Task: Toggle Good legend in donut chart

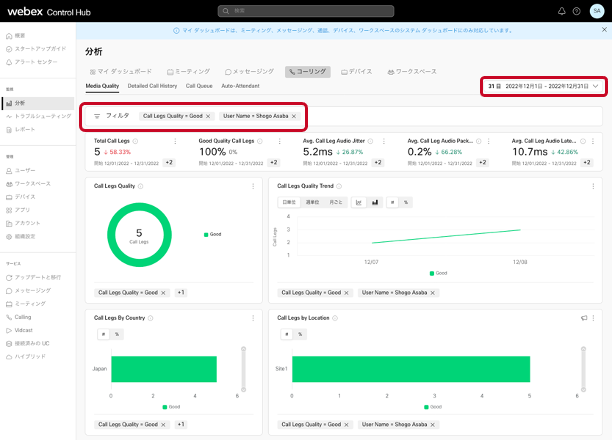Action: pos(213,234)
